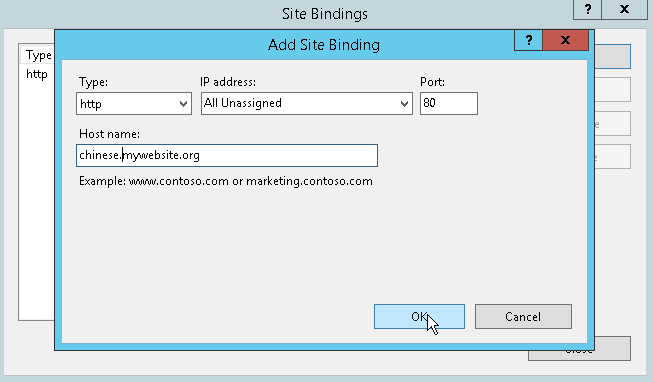Click the Type column header in bindings list
Screen dimensions: 653x382
38,55
